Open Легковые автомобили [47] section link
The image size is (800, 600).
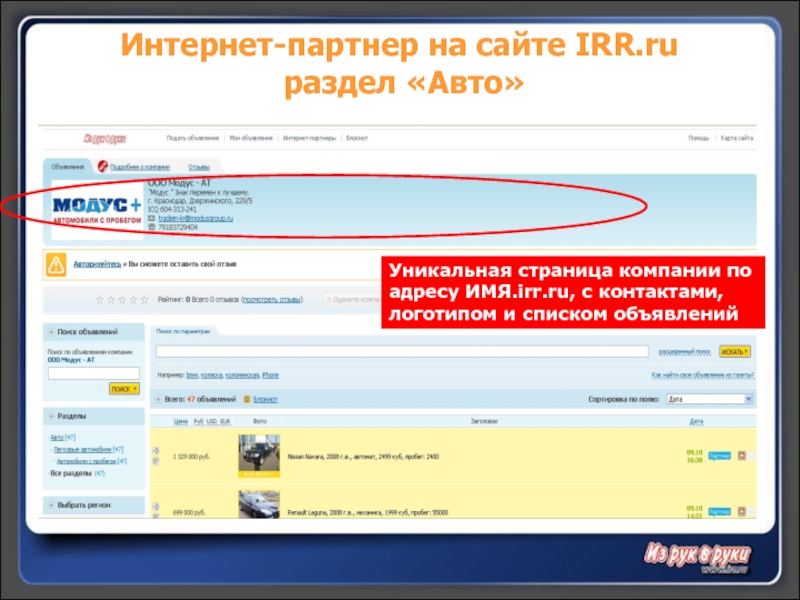click(89, 449)
